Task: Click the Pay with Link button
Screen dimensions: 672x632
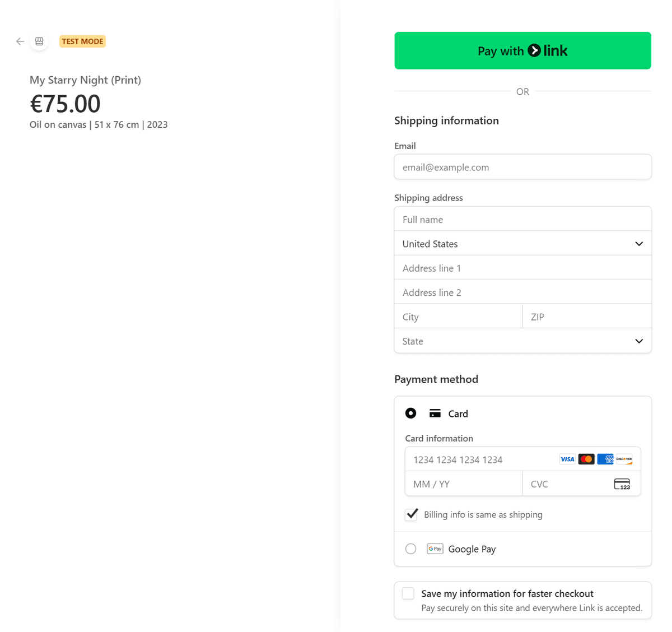Action: click(522, 50)
